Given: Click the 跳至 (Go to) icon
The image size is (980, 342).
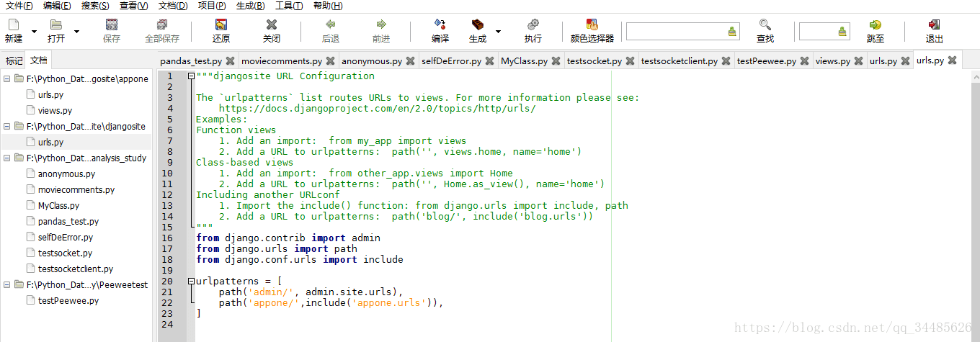Looking at the screenshot, I should coord(876,25).
